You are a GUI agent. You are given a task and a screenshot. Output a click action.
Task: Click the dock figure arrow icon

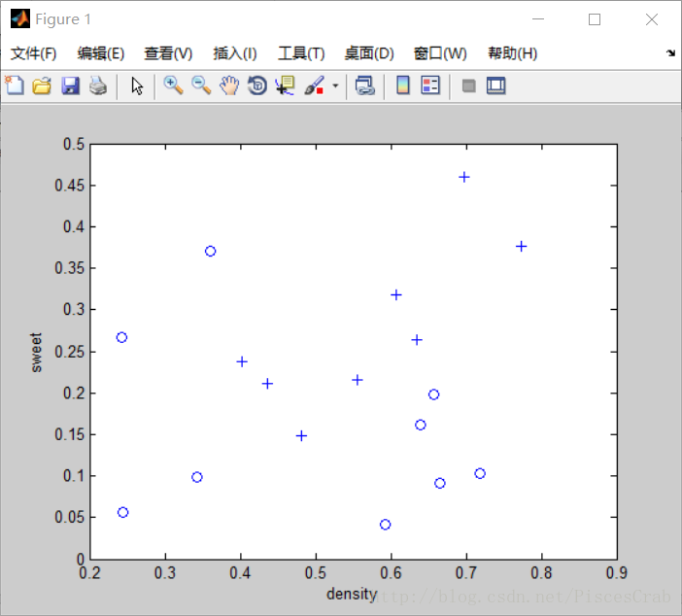pyautogui.click(x=670, y=53)
